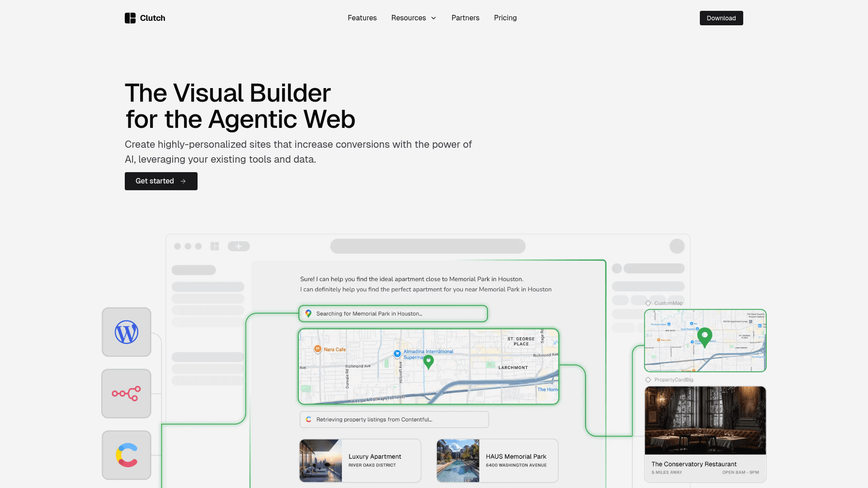This screenshot has height=488, width=868.
Task: Open the Luxury Apartment listing card
Action: coord(360,460)
